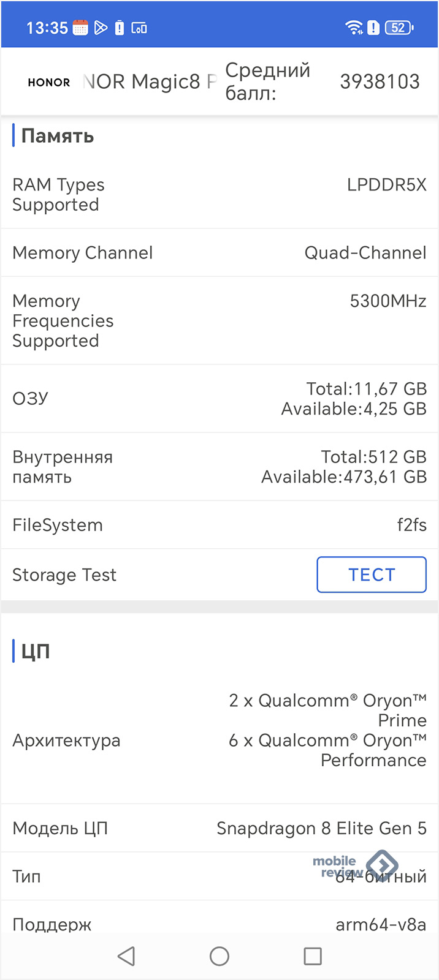
Task: Tap the Внутренняя память storage row
Action: point(219,467)
